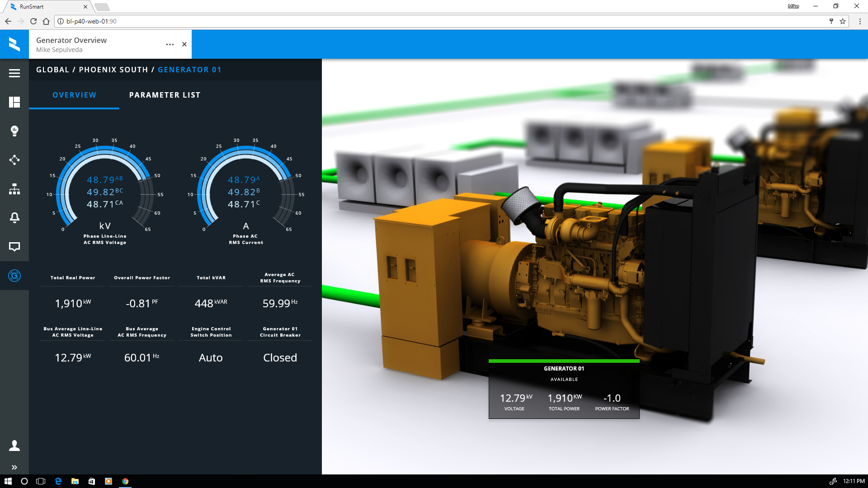Open the hamburger menu in the sidebar
Image resolution: width=868 pixels, height=488 pixels.
14,73
